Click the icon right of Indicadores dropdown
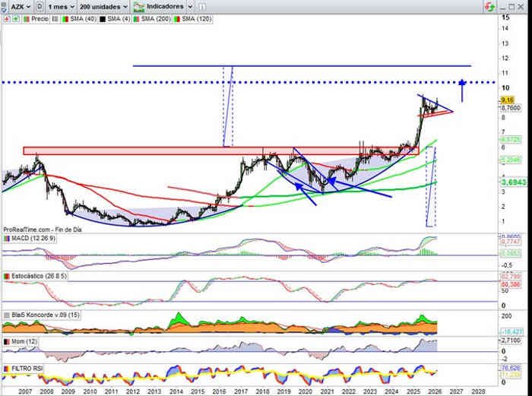The image size is (532, 396). point(201,6)
